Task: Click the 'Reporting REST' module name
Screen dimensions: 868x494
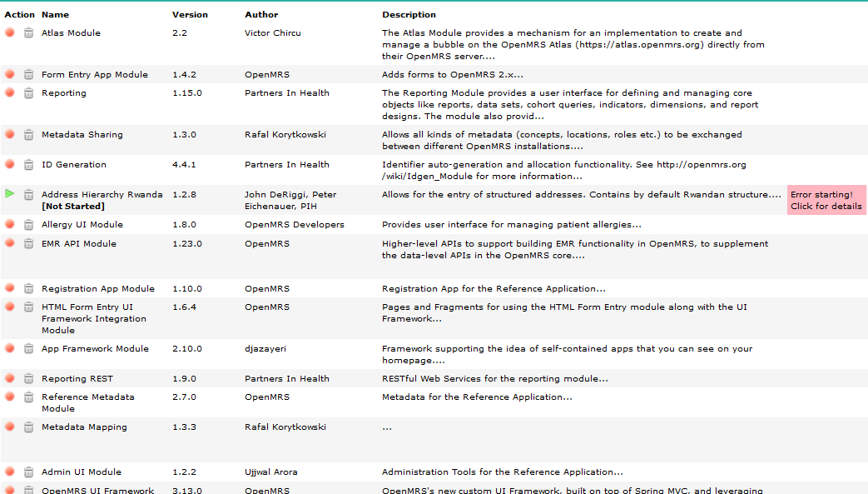Action: click(x=77, y=379)
